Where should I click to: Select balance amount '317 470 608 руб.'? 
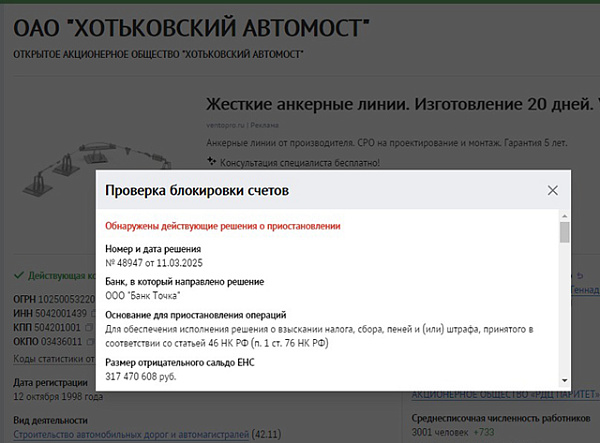pyautogui.click(x=141, y=376)
